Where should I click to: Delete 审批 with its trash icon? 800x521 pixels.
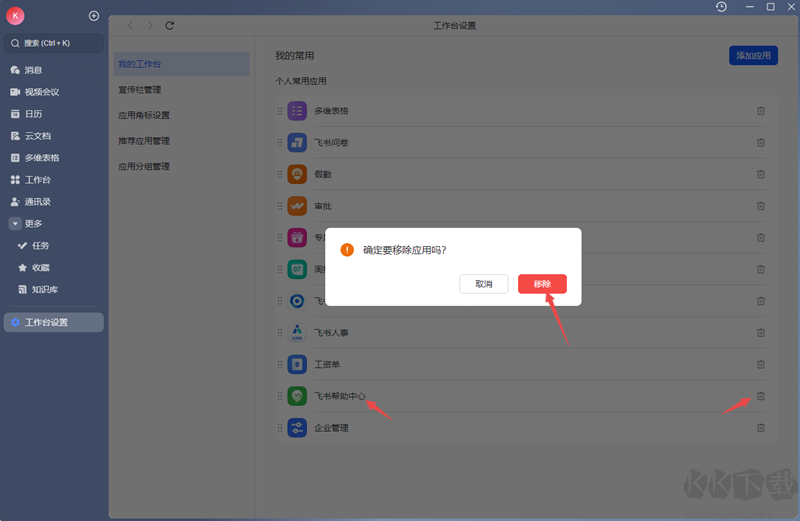pos(761,206)
